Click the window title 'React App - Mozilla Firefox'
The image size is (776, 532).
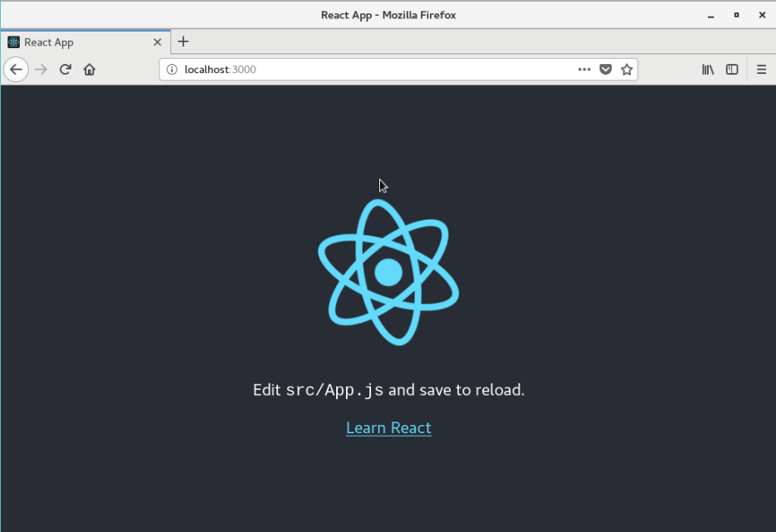click(388, 15)
